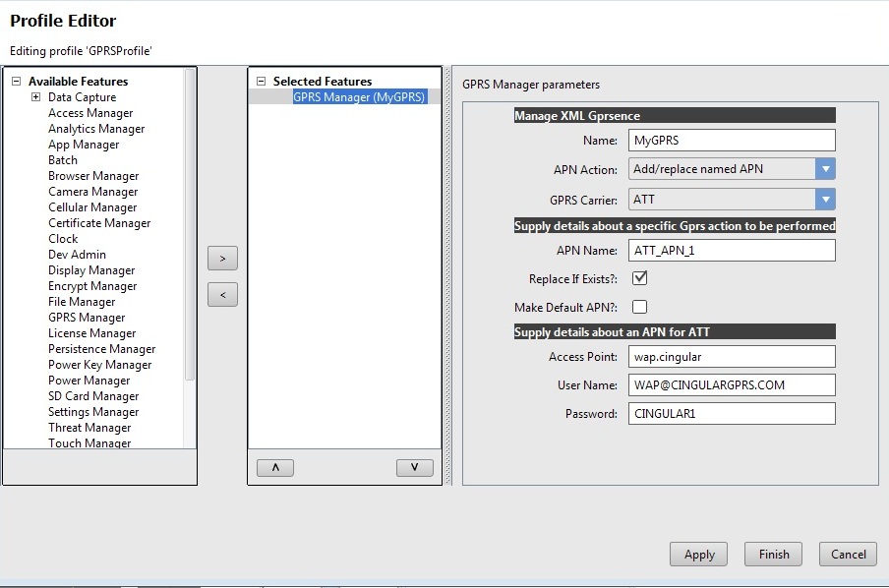Select Threat Manager in the feature list
The height and width of the screenshot is (588, 889).
[x=89, y=428]
